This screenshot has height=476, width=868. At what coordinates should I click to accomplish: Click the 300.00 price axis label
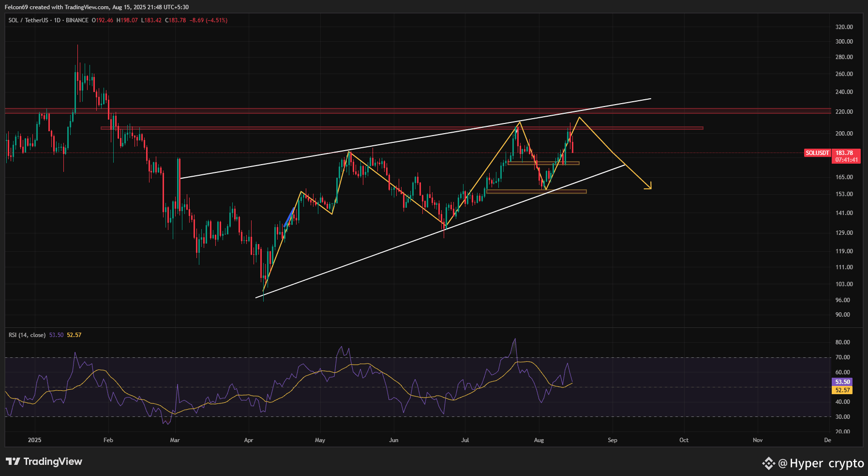(x=844, y=42)
